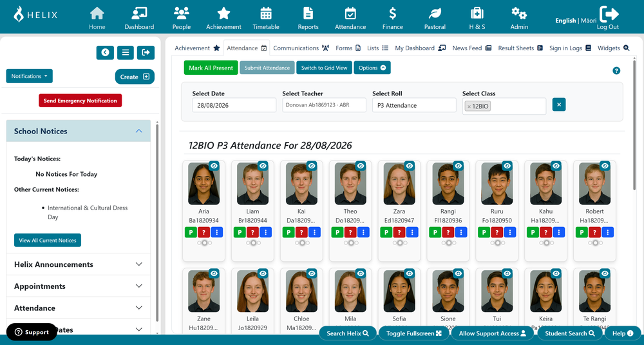
Task: Adjust the slider under Aria's card
Action: click(x=204, y=243)
